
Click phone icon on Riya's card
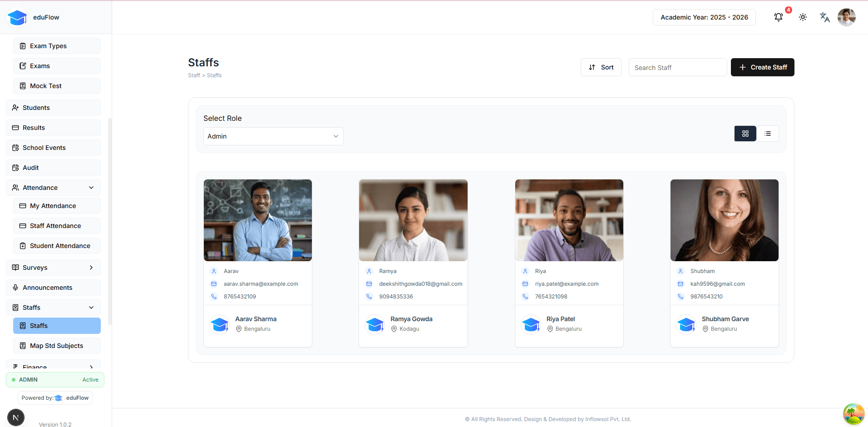(525, 297)
